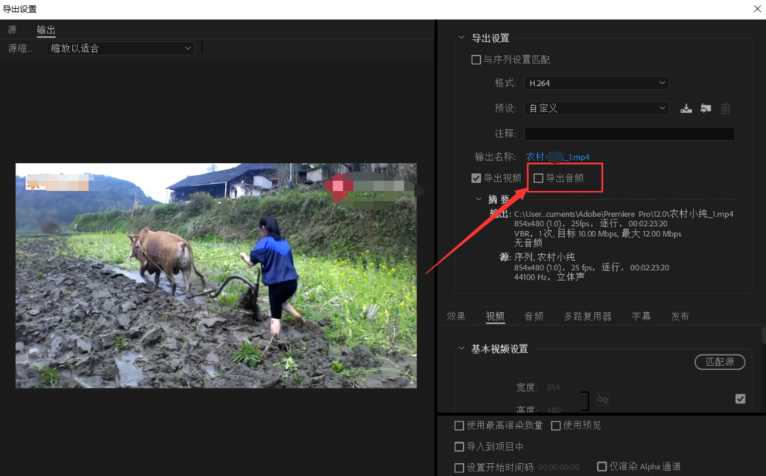The height and width of the screenshot is (476, 766).
Task: Close the 导出设置 dialog window
Action: click(757, 9)
